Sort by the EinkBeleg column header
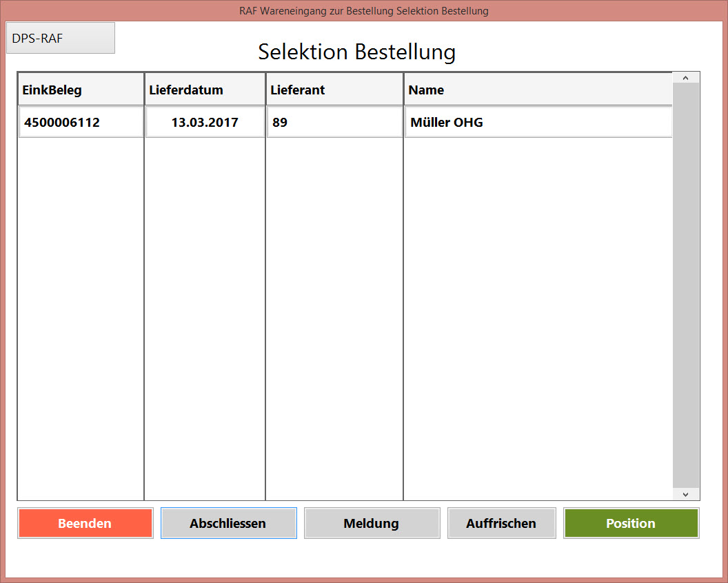Screen dimensions: 728x583 [x=81, y=90]
